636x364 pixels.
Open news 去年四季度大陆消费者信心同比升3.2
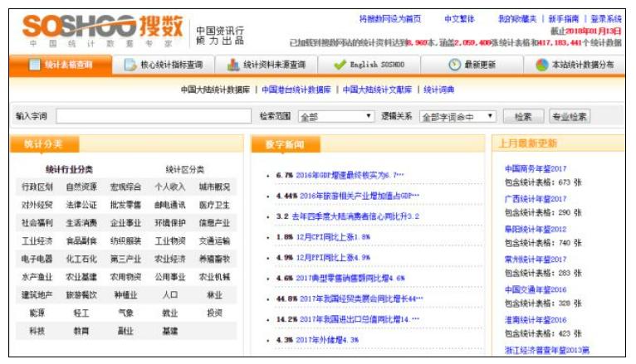click(355, 216)
